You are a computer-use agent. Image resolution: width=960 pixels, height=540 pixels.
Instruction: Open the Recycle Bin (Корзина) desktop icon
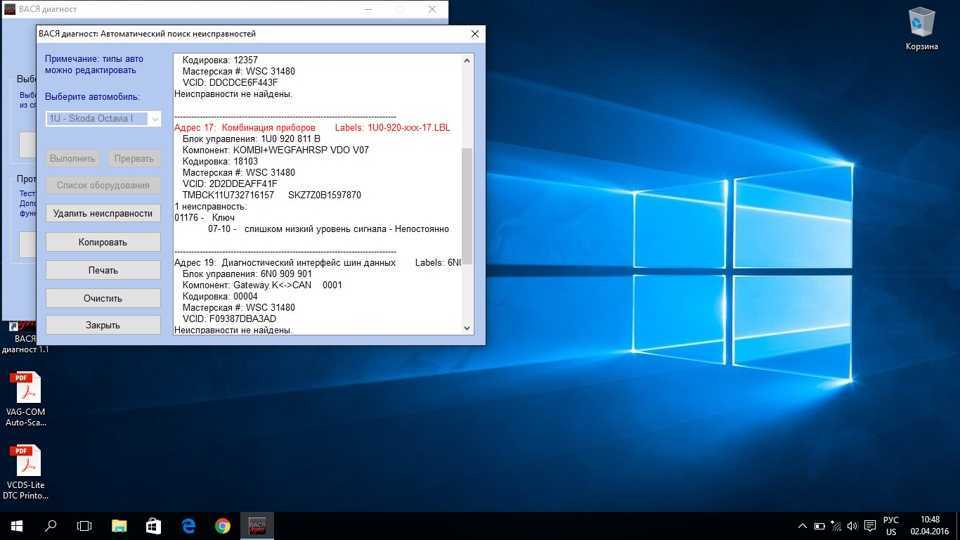(x=921, y=24)
